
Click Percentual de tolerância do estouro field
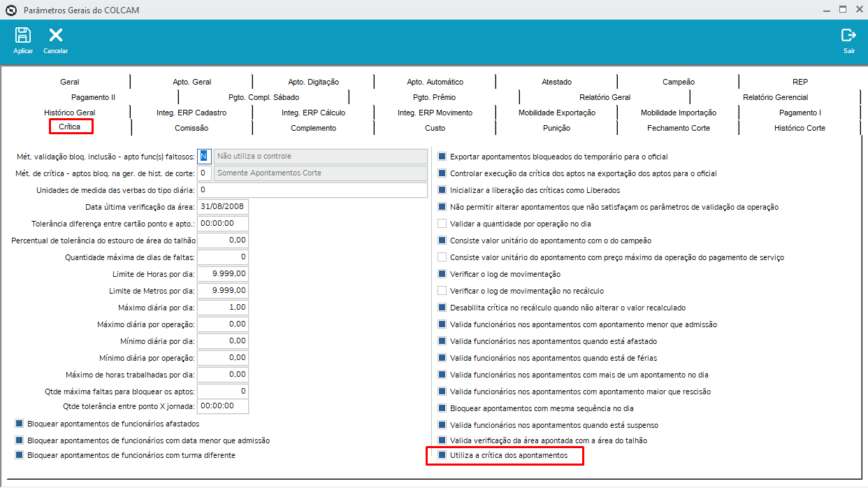pos(223,241)
